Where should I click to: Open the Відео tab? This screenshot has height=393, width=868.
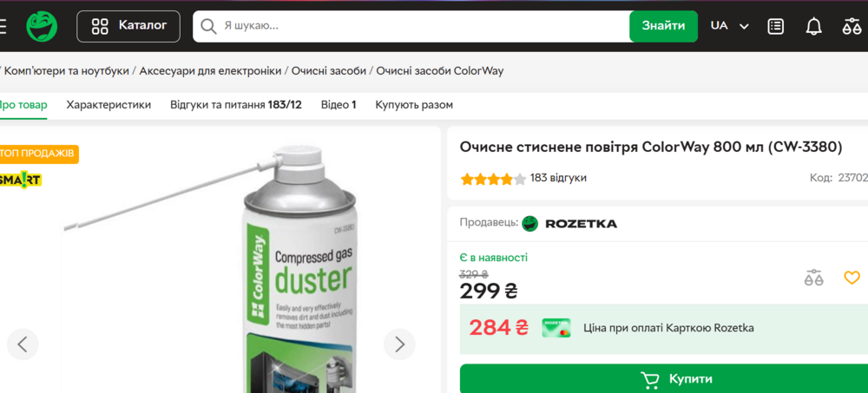point(339,105)
